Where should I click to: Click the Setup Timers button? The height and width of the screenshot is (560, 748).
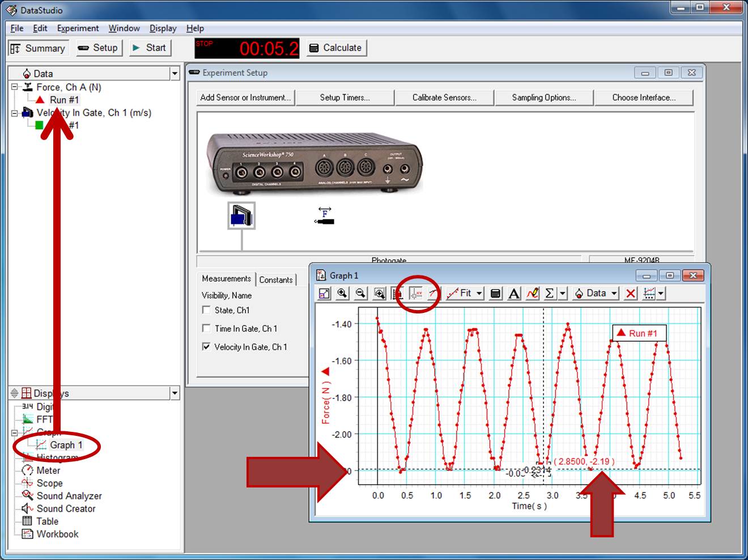(345, 97)
